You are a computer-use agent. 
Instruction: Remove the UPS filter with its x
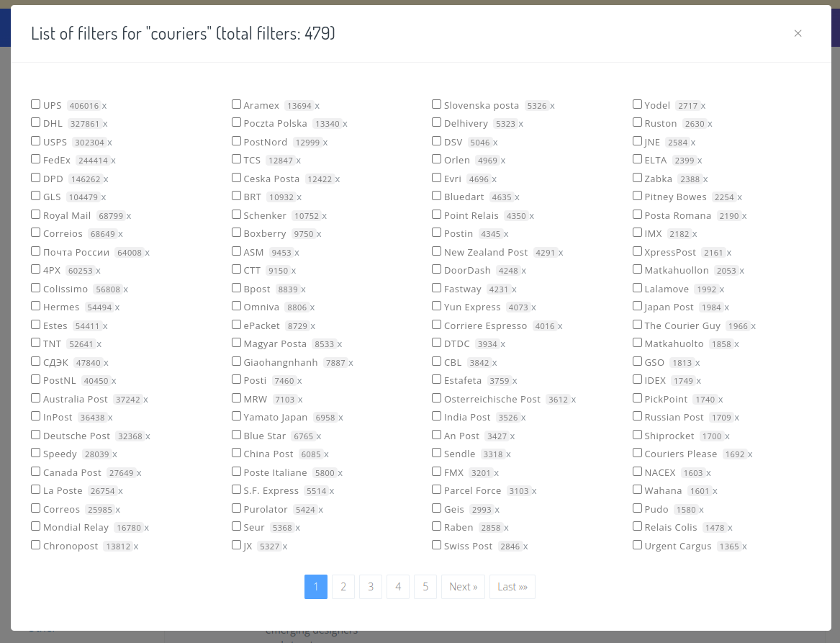pyautogui.click(x=104, y=106)
